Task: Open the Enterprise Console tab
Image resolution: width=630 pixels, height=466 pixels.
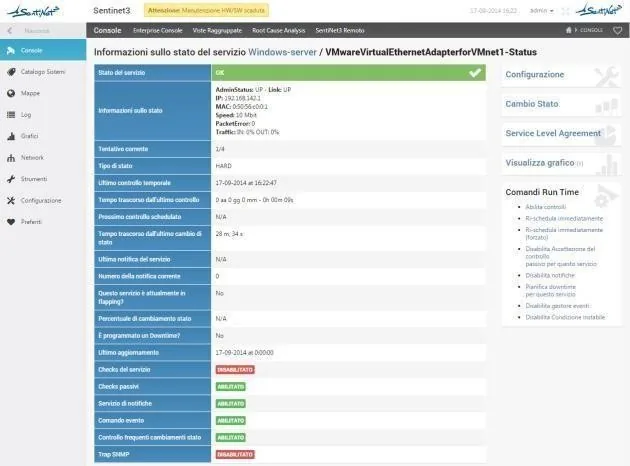Action: (158, 31)
